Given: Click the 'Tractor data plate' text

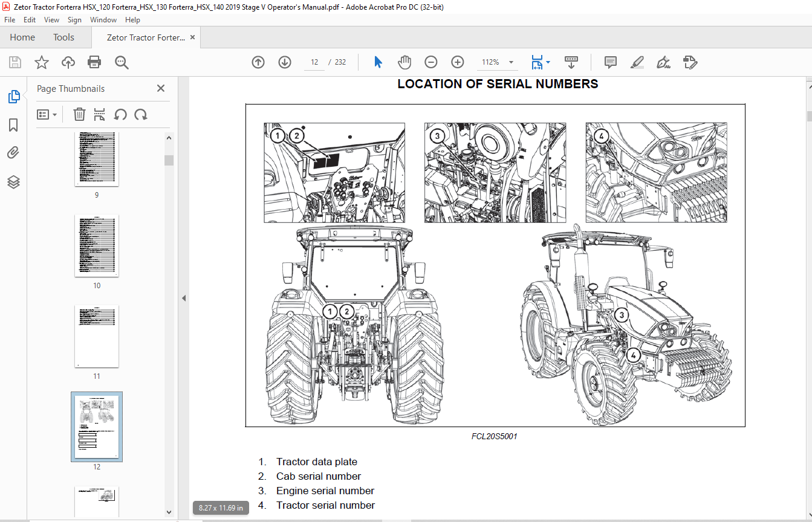Looking at the screenshot, I should pyautogui.click(x=317, y=462).
